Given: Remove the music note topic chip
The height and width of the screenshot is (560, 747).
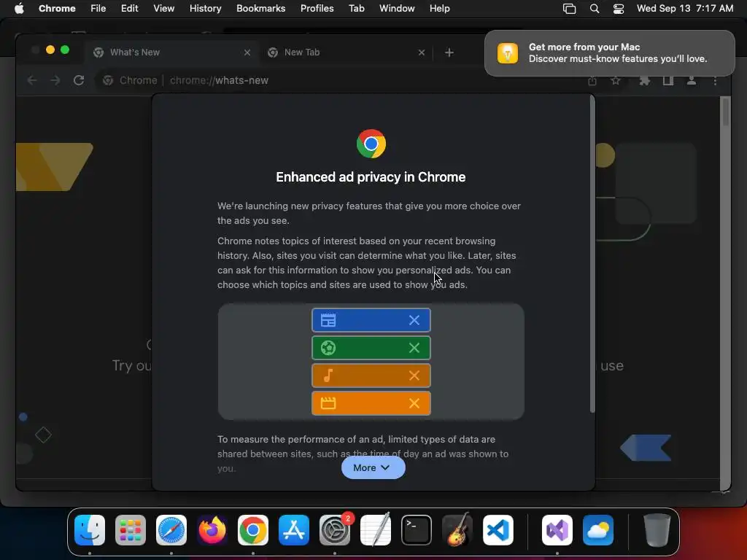Looking at the screenshot, I should 414,376.
